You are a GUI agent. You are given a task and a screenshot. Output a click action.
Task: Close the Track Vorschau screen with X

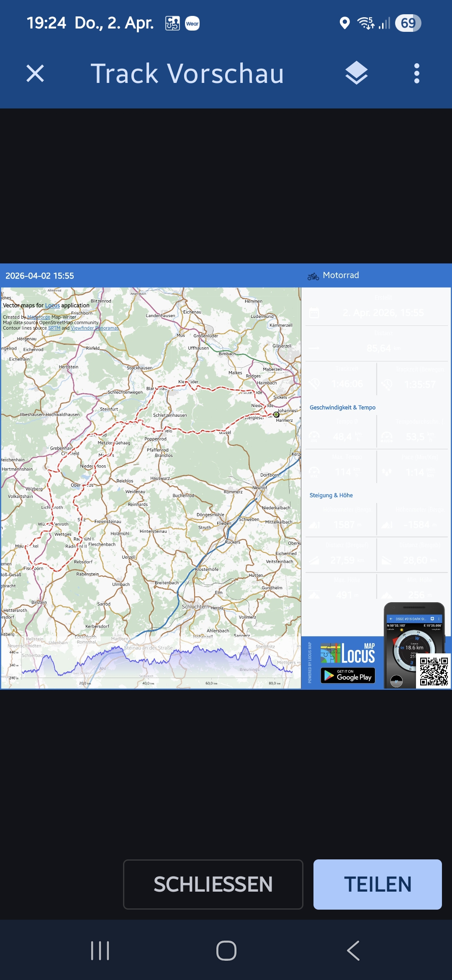(35, 74)
